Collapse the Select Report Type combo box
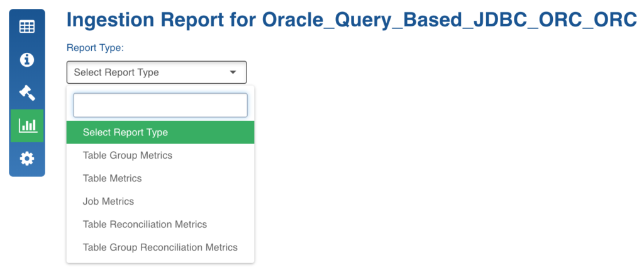644x272 pixels. 157,72
